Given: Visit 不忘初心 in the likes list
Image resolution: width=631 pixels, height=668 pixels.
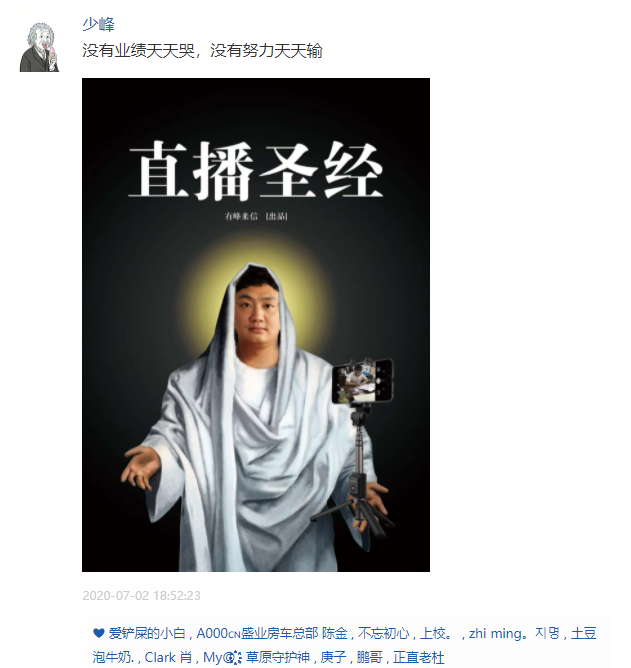Looking at the screenshot, I should [x=383, y=633].
